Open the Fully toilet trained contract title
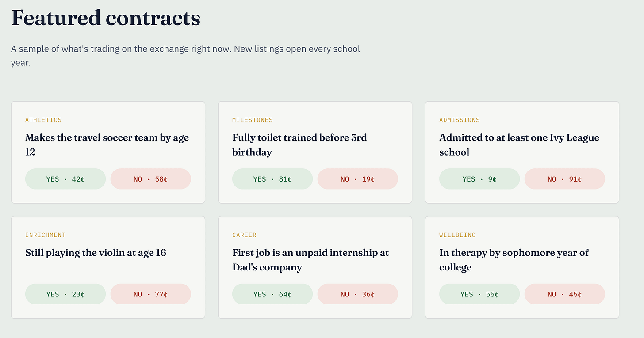644x338 pixels. click(299, 144)
